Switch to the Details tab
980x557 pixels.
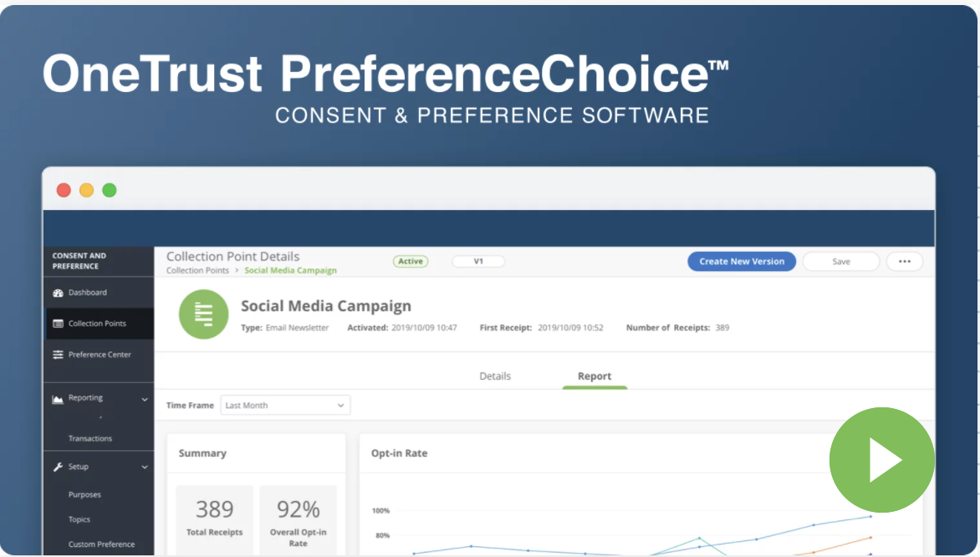(495, 376)
